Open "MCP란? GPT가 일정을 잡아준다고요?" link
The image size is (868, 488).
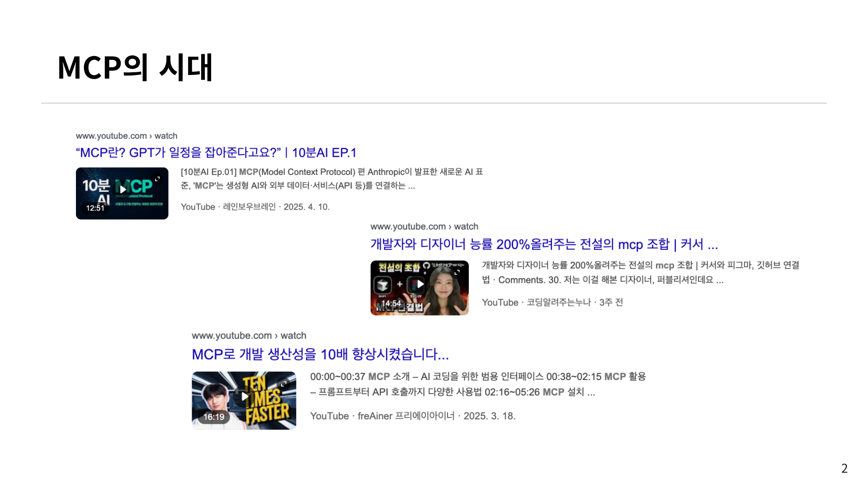point(216,153)
